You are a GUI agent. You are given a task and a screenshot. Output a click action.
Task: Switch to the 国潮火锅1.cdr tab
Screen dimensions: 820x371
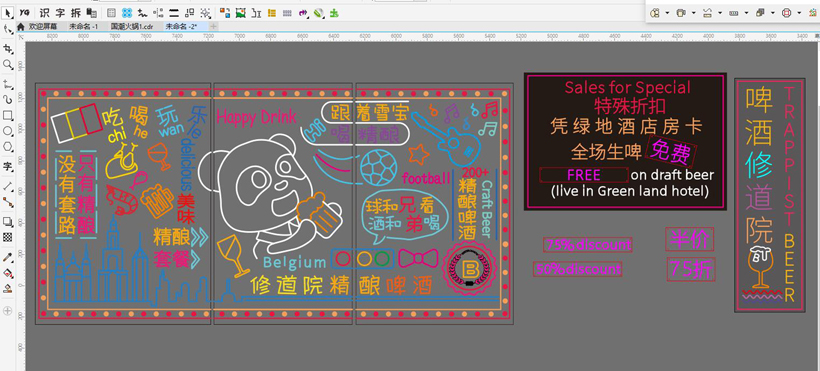click(131, 26)
